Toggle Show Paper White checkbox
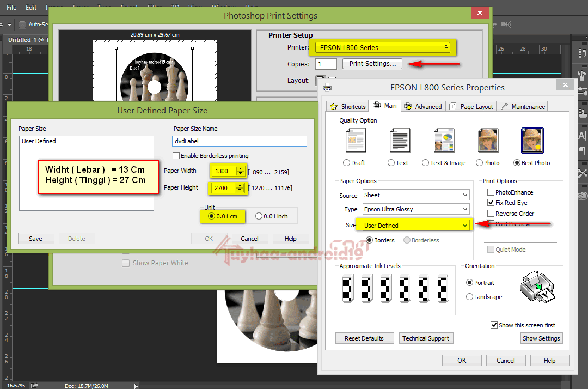This screenshot has height=389, width=588. tap(126, 263)
